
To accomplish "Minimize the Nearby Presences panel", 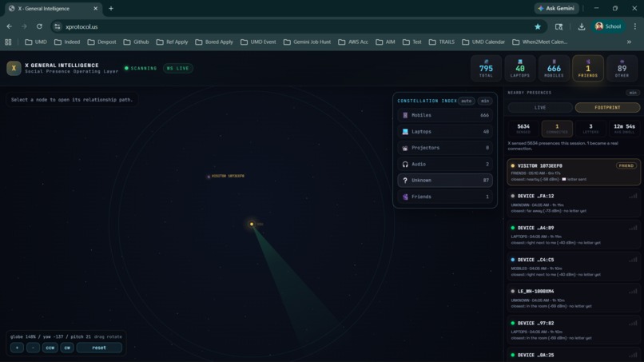I will point(633,93).
